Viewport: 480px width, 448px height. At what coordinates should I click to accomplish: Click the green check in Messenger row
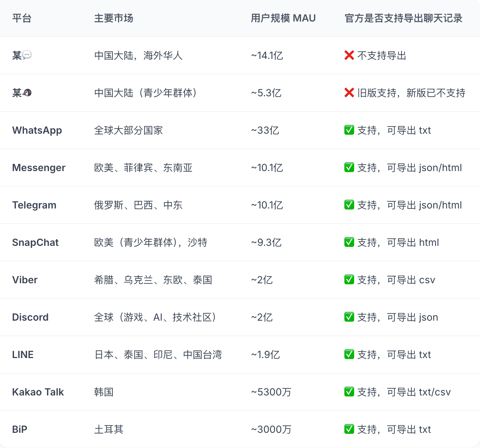(x=349, y=168)
